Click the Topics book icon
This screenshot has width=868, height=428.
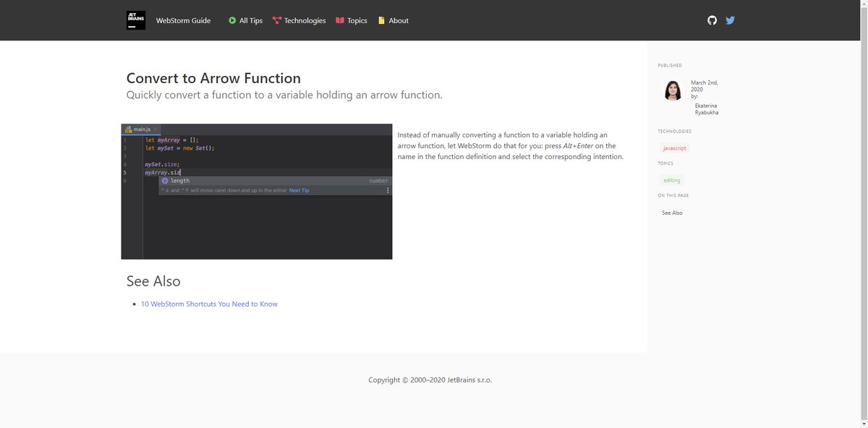click(340, 20)
